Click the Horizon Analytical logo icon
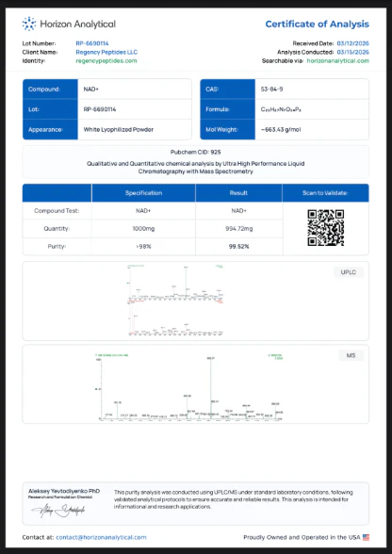The height and width of the screenshot is (554, 392). coord(29,24)
